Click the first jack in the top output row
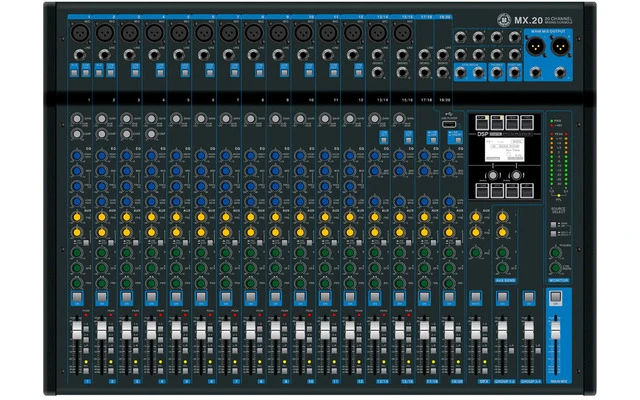Viewport: 640px width, 400px height. pos(460,37)
